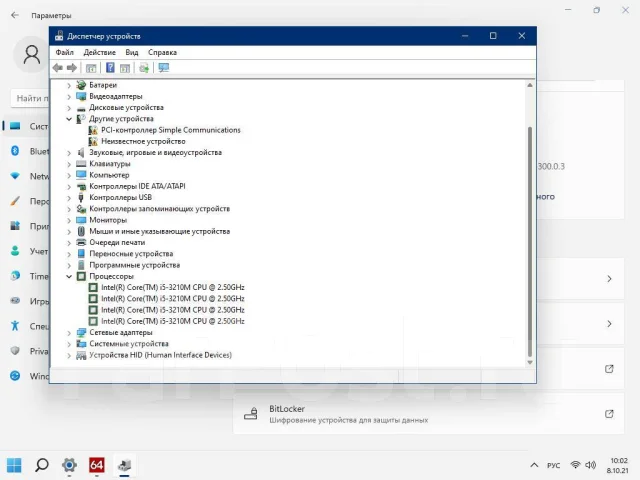Collapse the Процессоры category
Screen dimensions: 640x480
coord(69,277)
